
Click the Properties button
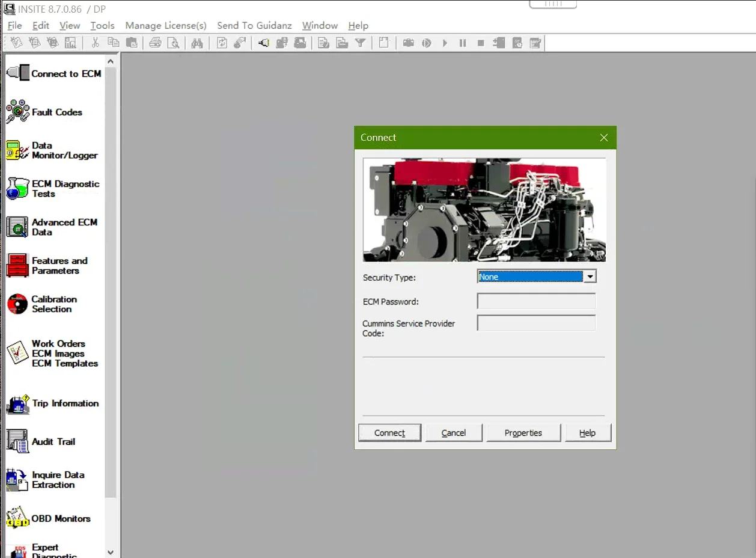click(523, 433)
